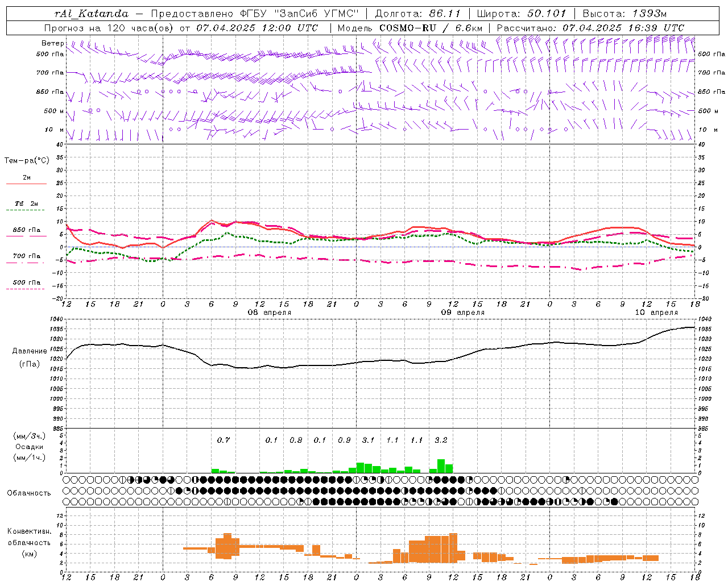Click the Осадки precipitation label

tap(29, 447)
